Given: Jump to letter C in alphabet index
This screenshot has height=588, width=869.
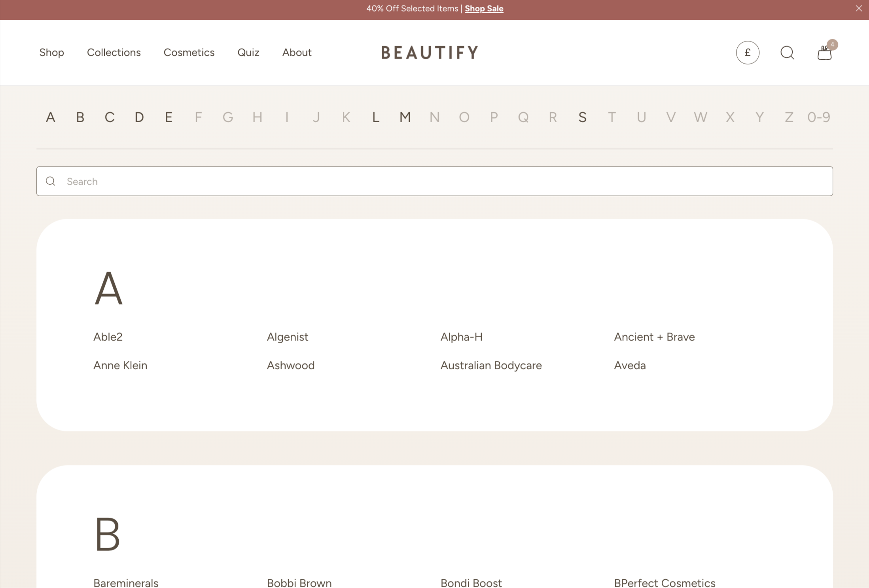Looking at the screenshot, I should pyautogui.click(x=110, y=117).
